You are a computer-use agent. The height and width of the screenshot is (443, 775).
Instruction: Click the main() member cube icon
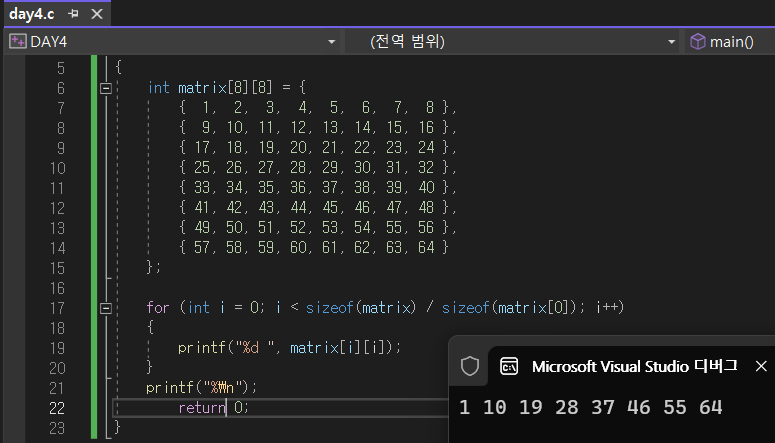[697, 42]
